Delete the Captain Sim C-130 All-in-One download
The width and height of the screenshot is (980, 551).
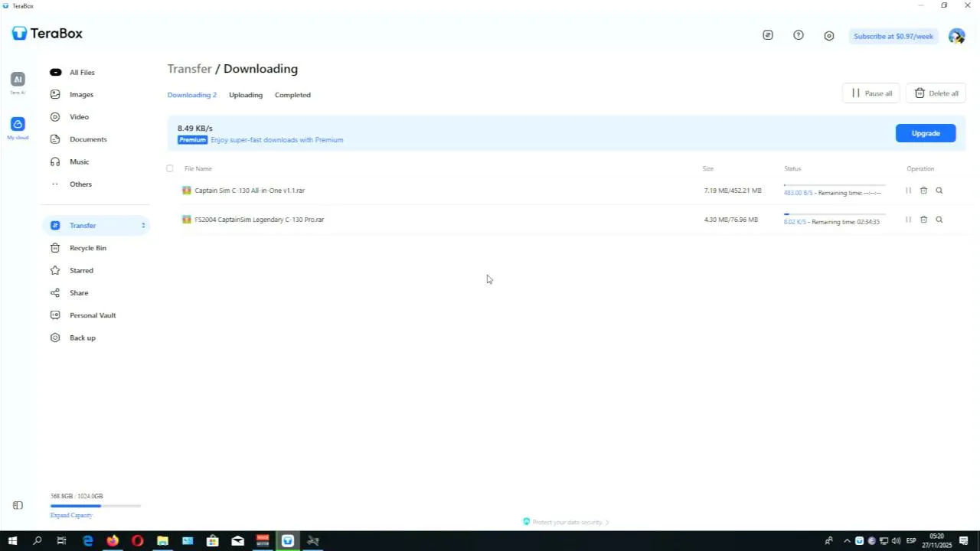pyautogui.click(x=923, y=191)
